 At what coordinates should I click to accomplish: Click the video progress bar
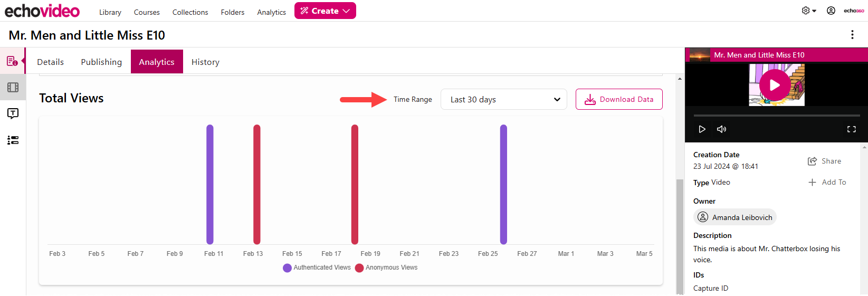tap(777, 115)
